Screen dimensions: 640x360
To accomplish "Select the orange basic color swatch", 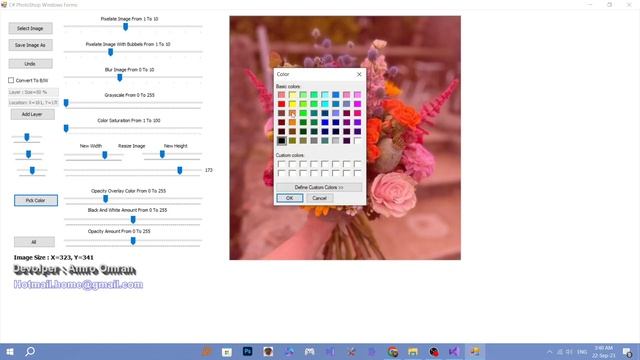I will click(x=292, y=122).
